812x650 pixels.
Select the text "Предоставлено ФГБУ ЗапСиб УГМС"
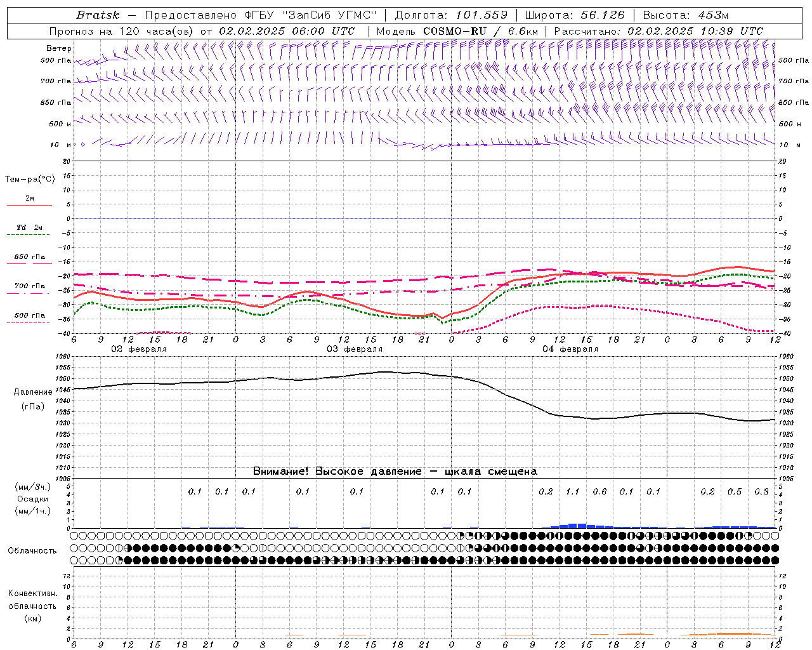(x=261, y=15)
